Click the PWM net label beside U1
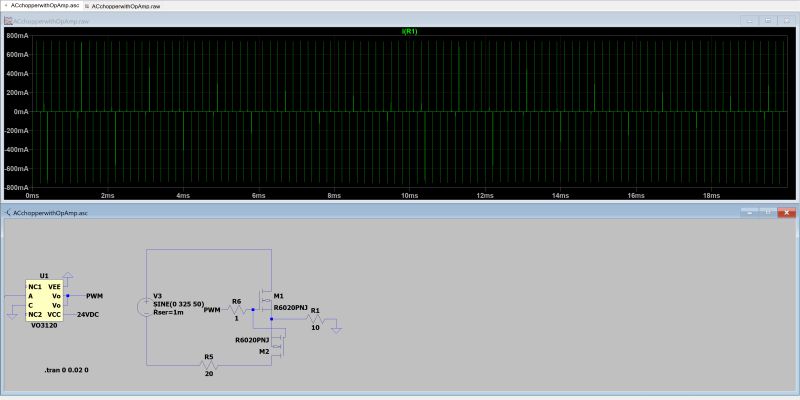Image resolution: width=800 pixels, height=400 pixels. tap(95, 296)
